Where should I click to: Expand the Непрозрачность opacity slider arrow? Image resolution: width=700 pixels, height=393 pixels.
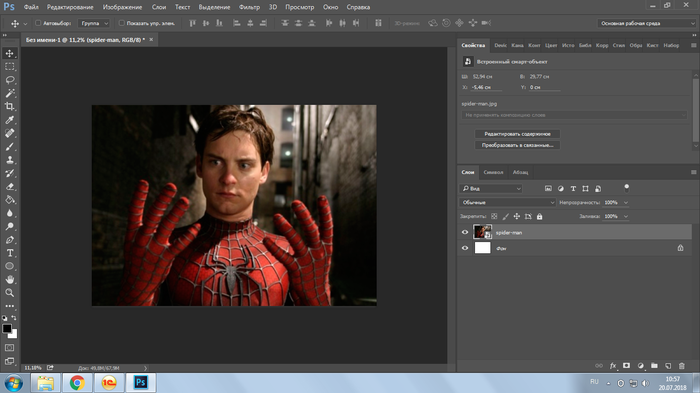point(626,202)
